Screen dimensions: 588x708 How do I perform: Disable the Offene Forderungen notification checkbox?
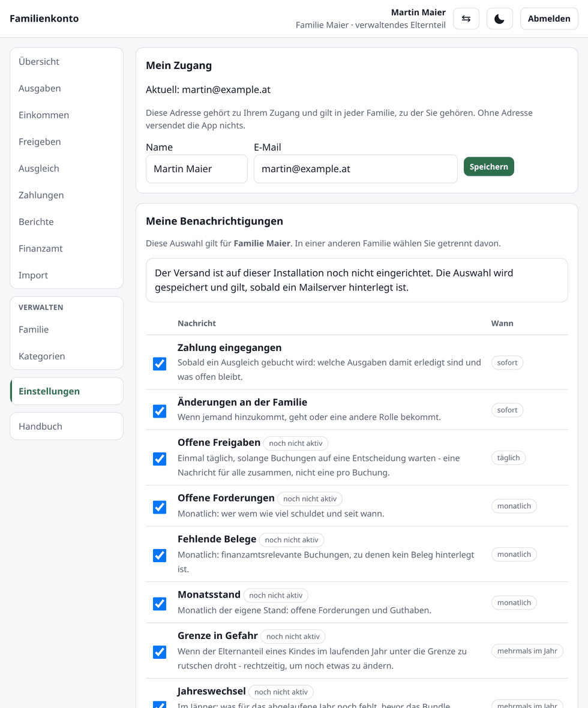(x=160, y=507)
